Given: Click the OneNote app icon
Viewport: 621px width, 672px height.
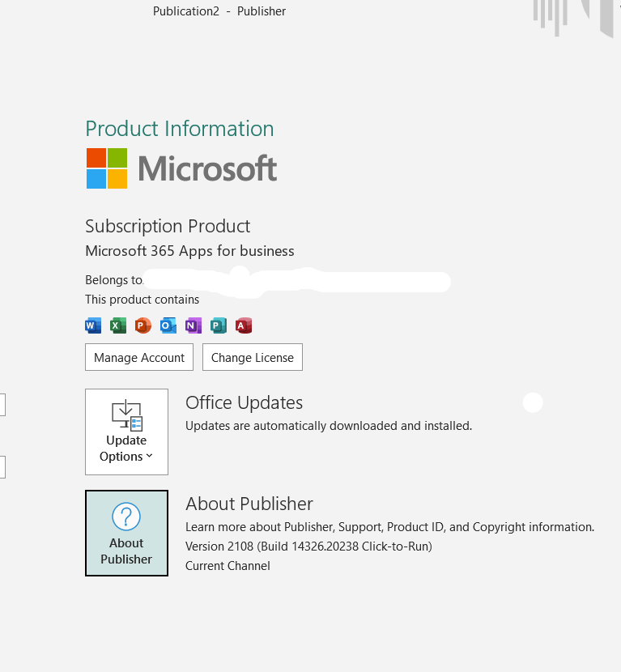Looking at the screenshot, I should (x=194, y=325).
